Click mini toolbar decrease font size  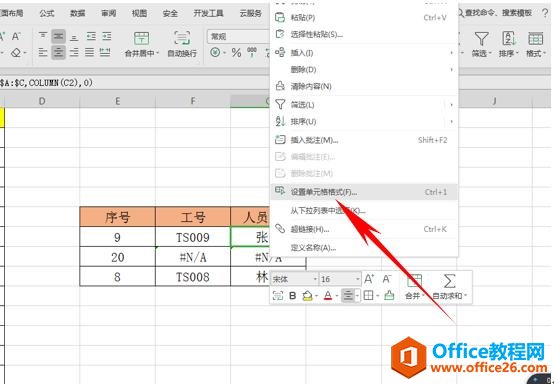click(x=387, y=279)
